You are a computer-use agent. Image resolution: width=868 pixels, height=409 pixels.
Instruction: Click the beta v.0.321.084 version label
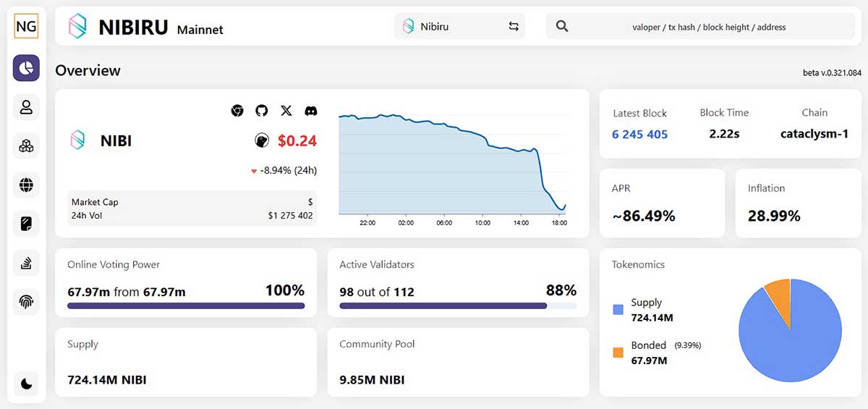click(832, 73)
